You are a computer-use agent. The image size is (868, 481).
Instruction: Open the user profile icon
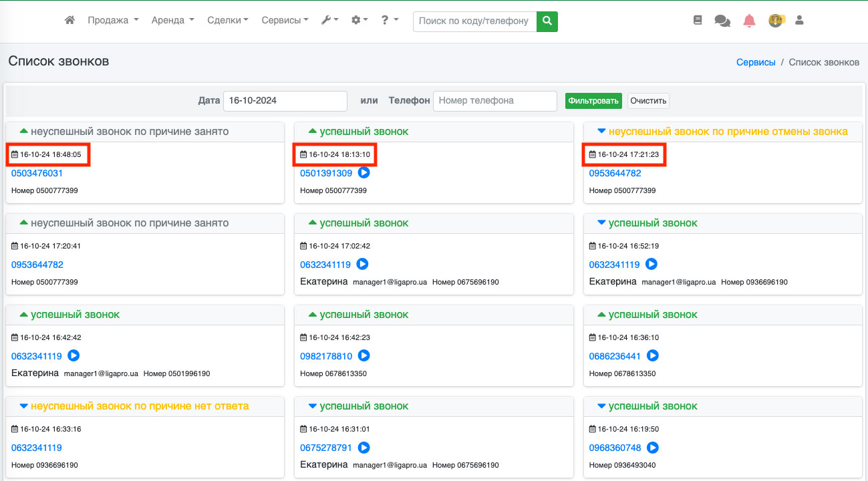(x=799, y=21)
